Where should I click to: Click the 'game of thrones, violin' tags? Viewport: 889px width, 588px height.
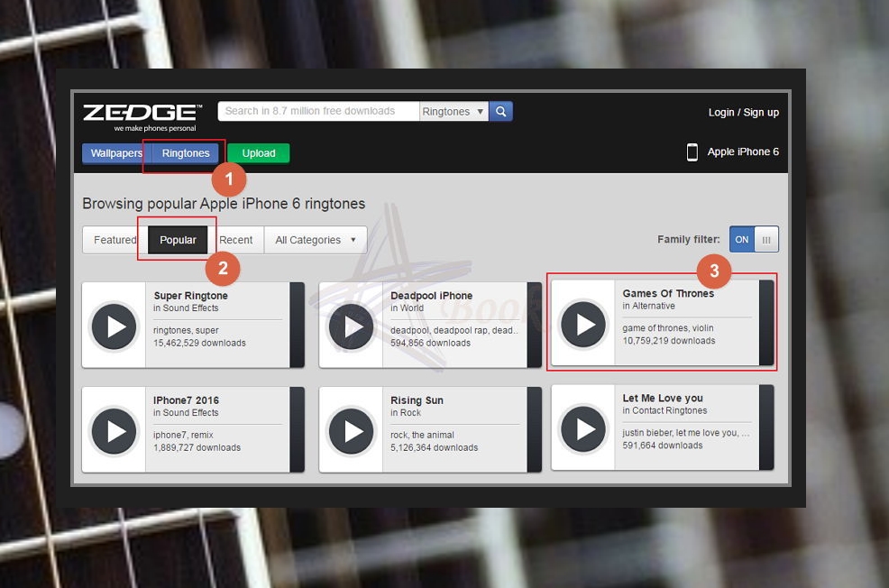(668, 328)
